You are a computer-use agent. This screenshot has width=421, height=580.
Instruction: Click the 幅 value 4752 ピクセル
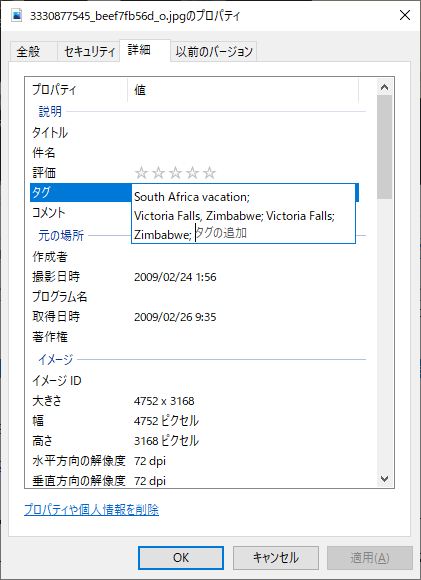[x=166, y=421]
